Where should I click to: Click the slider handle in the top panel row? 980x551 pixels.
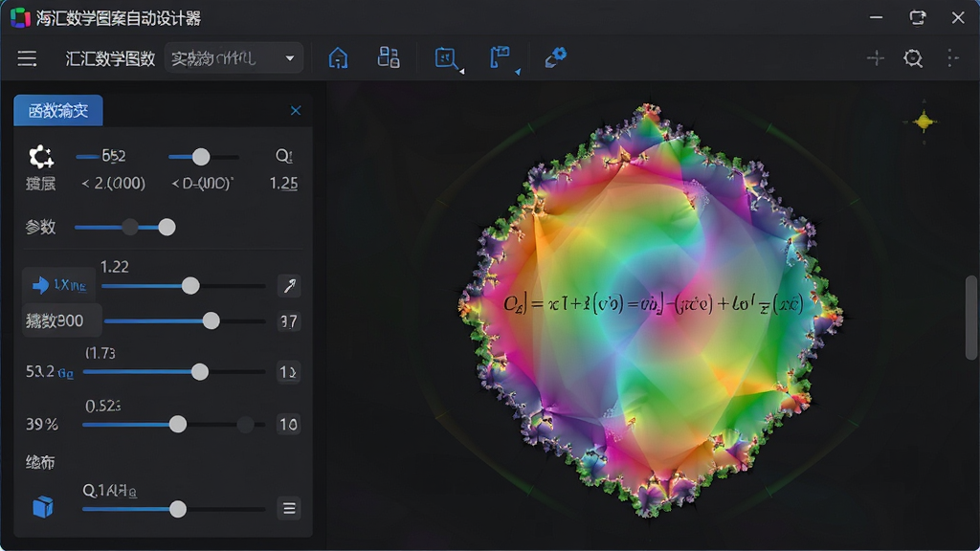coord(201,157)
